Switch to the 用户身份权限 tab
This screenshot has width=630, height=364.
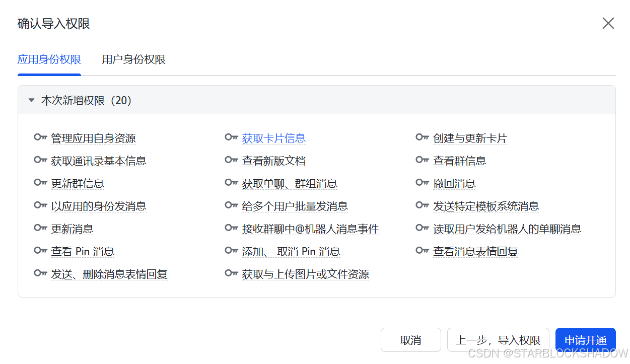[x=133, y=59]
